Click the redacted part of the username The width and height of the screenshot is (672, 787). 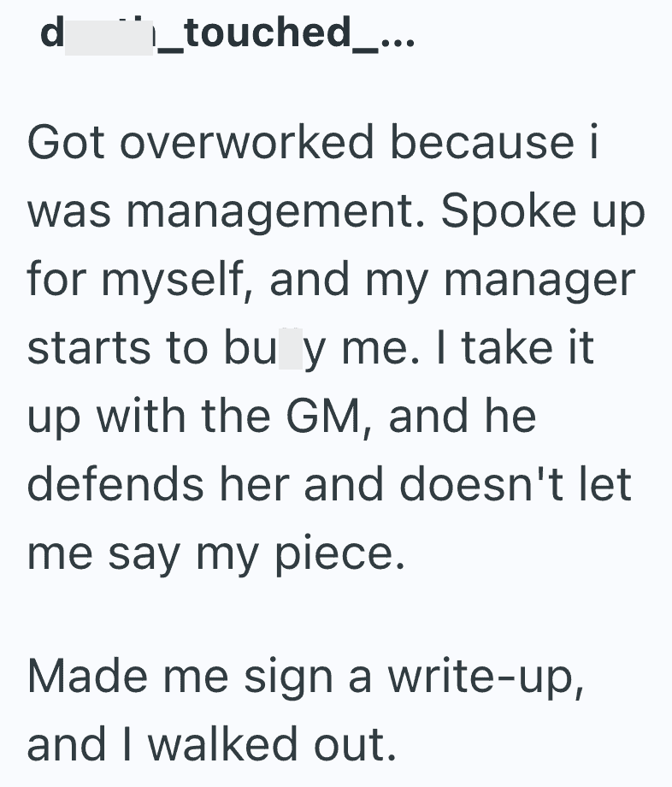pos(107,34)
